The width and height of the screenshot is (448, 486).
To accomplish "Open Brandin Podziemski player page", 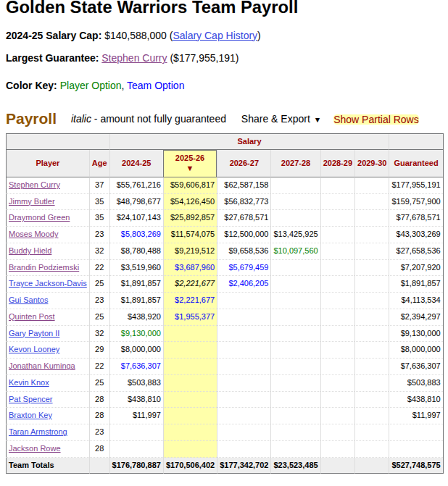I will (x=43, y=267).
